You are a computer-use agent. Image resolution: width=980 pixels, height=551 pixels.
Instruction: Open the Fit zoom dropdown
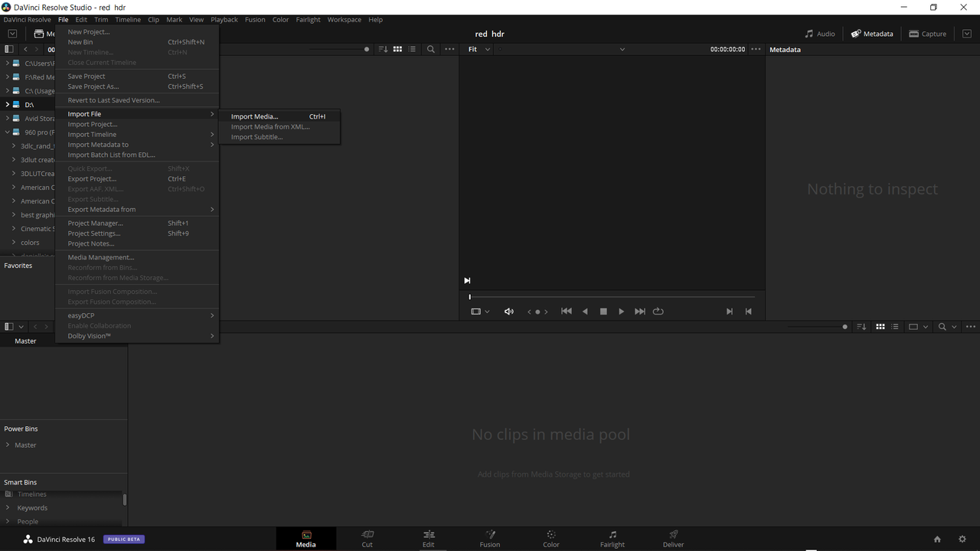tap(479, 49)
